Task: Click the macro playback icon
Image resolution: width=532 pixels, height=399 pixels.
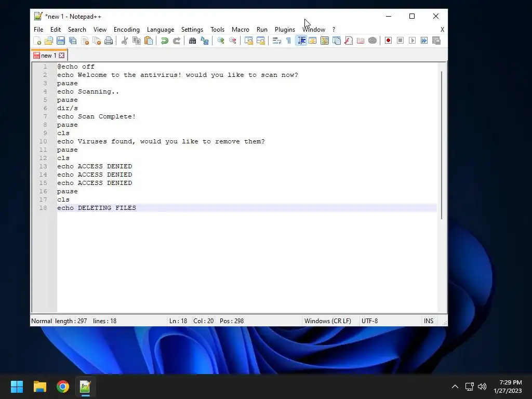Action: tap(412, 41)
